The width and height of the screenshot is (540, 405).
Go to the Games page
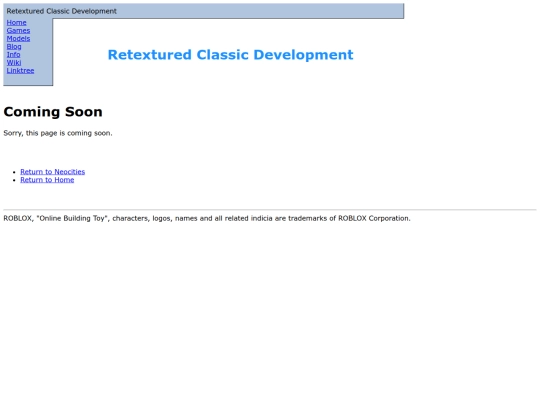[18, 30]
